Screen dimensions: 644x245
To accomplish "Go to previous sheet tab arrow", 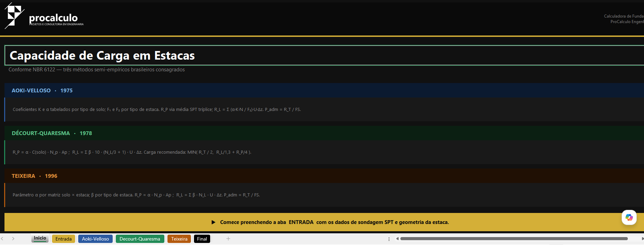I will coord(2,238).
